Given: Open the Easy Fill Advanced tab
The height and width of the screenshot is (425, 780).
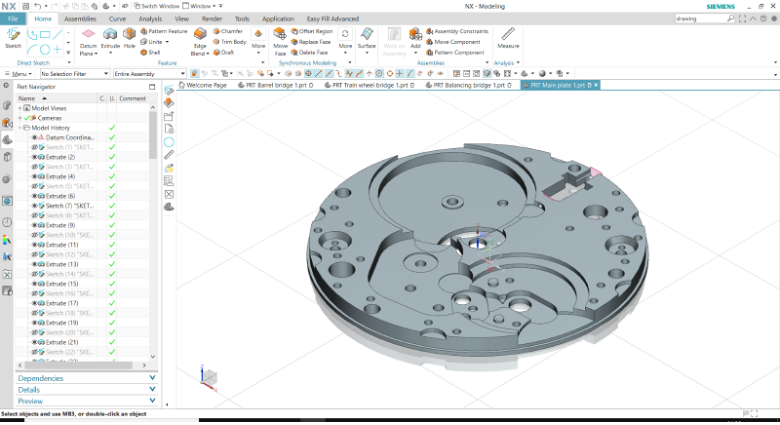Looking at the screenshot, I should coord(333,19).
